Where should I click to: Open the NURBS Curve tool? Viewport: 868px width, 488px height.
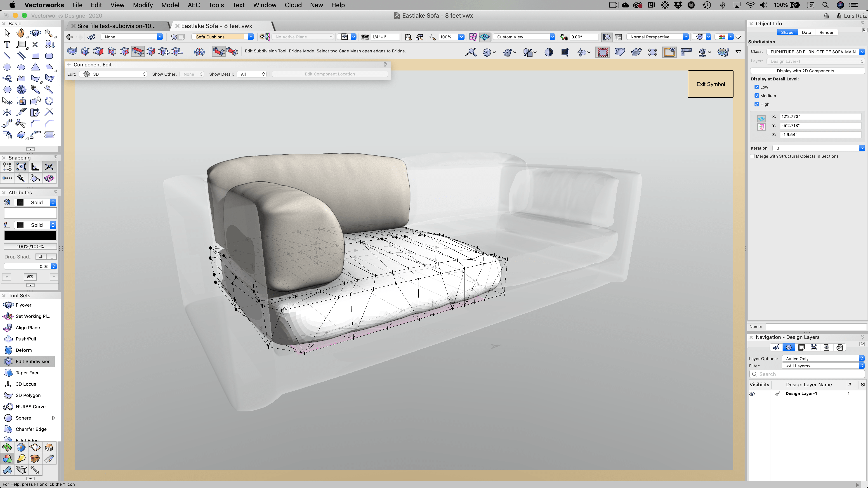click(30, 406)
